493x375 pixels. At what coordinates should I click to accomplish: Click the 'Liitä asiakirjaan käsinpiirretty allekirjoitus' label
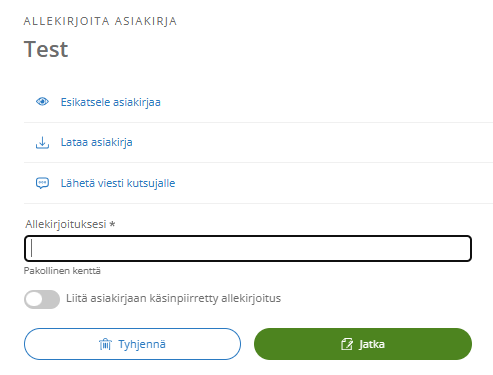[173, 298]
